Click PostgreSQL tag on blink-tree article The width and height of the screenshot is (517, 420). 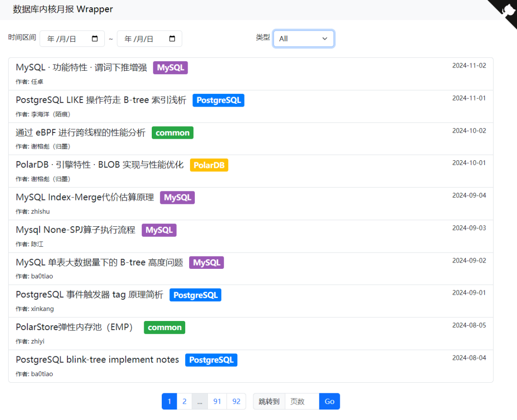(x=212, y=360)
